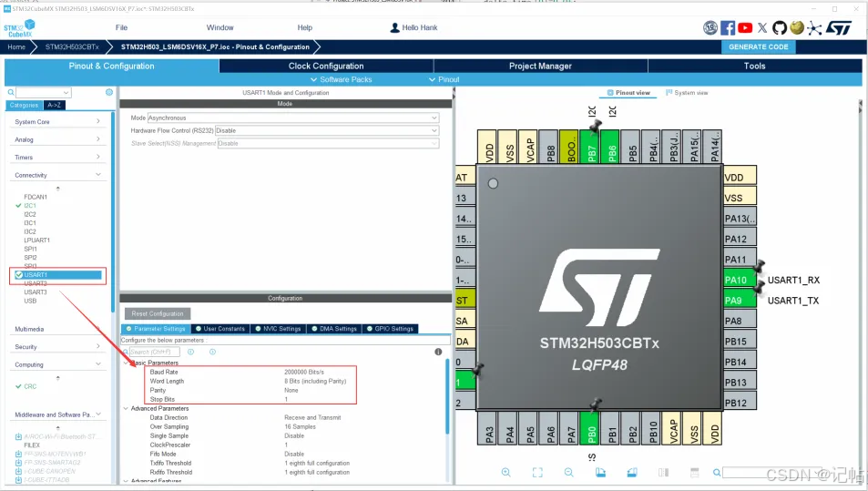Open the STM32CubeMX logo home icon
Viewport: 868px width, 491px height.
(x=19, y=28)
